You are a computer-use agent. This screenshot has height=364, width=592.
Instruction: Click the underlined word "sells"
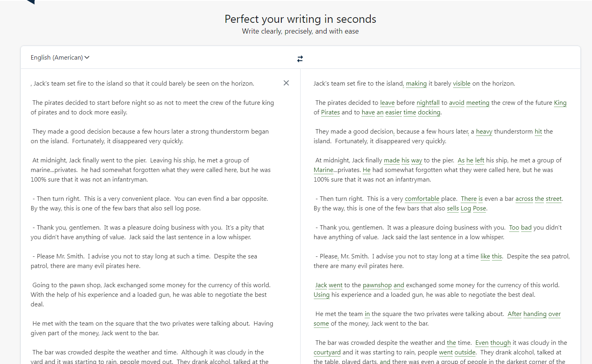tap(453, 208)
